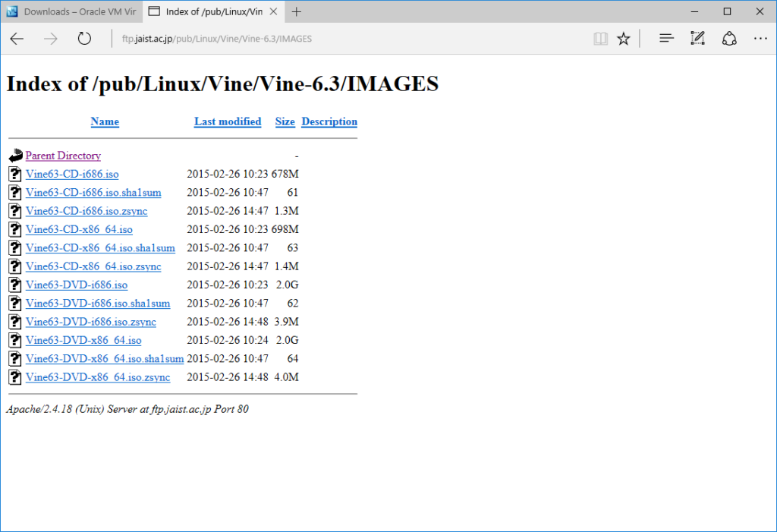Image resolution: width=777 pixels, height=532 pixels.
Task: Add this page to favorites
Action: (x=624, y=38)
